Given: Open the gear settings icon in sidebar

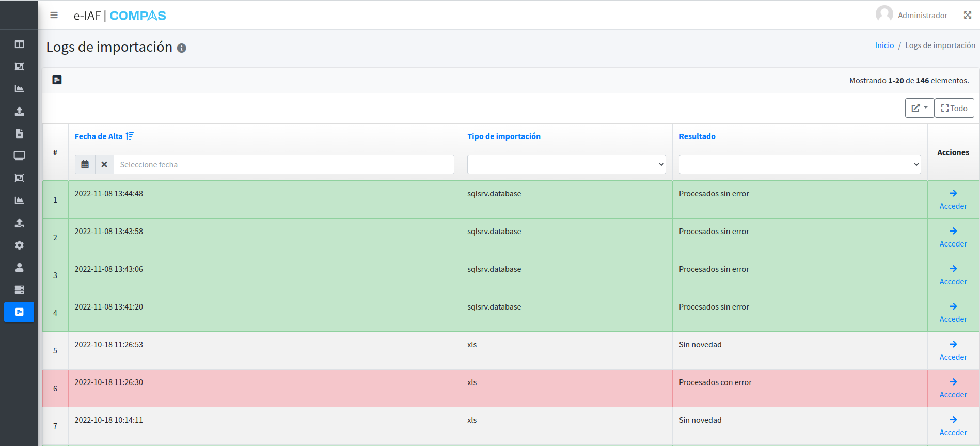Looking at the screenshot, I should [x=19, y=245].
